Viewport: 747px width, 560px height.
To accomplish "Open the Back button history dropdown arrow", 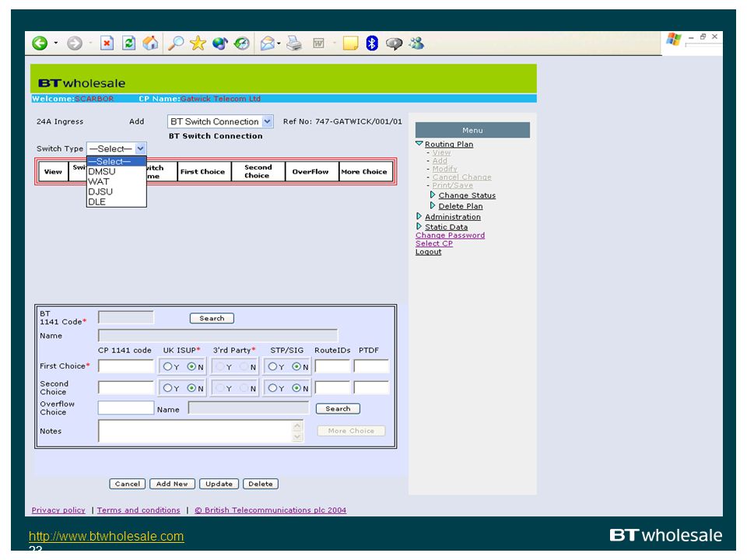I will [x=56, y=44].
